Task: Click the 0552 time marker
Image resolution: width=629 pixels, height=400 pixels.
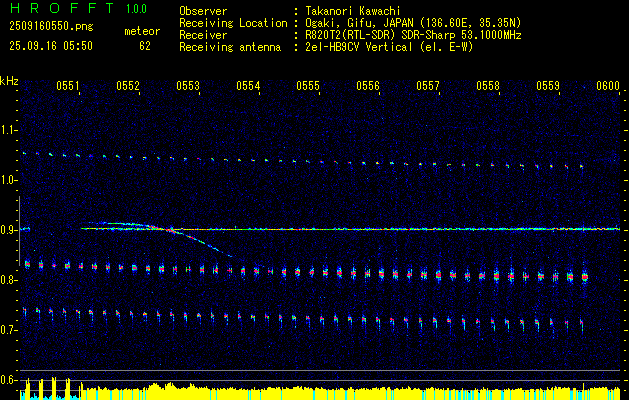Action: 128,85
